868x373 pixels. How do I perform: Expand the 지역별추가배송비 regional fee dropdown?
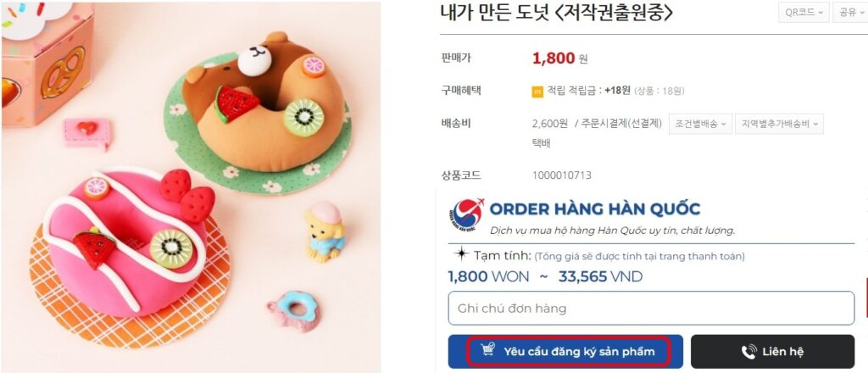pyautogui.click(x=780, y=124)
